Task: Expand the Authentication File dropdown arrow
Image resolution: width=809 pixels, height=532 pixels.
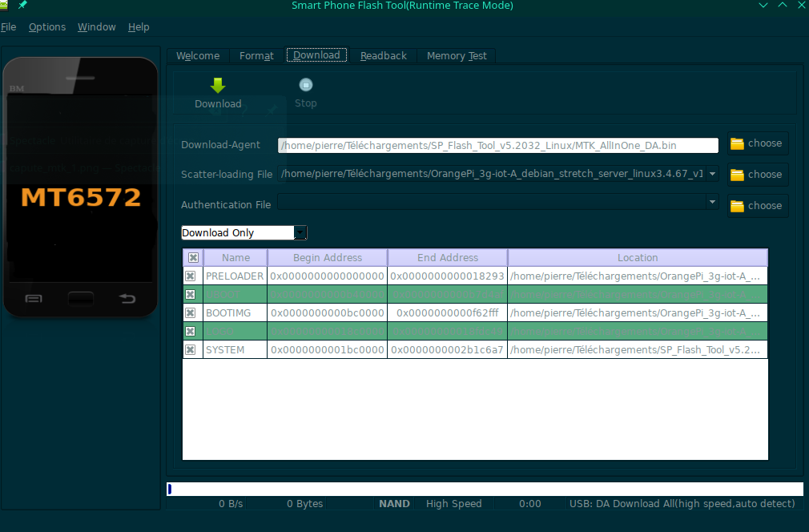Action: (713, 204)
